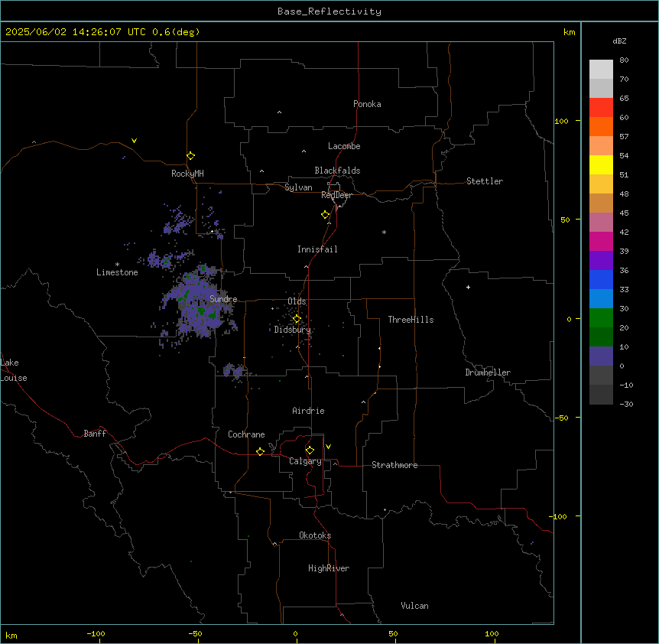Image resolution: width=659 pixels, height=644 pixels.
Task: Click the RedDeer city label
Action: [336, 195]
